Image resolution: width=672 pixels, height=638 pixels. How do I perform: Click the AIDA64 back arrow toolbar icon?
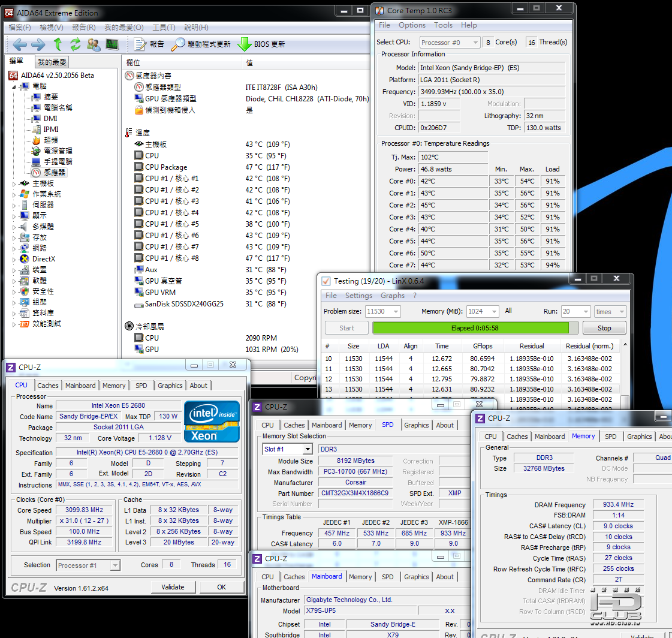click(19, 44)
